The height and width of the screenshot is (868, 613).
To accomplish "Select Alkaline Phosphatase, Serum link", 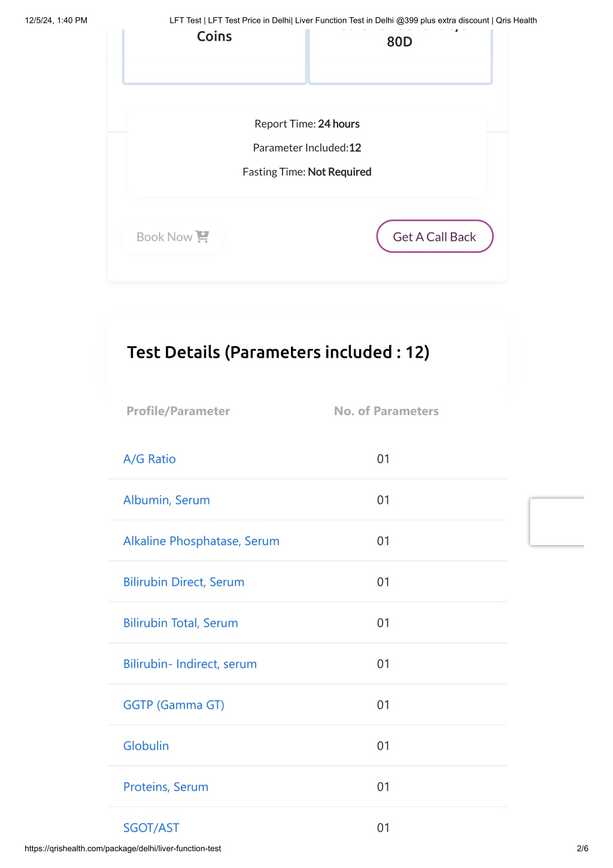I will click(201, 541).
